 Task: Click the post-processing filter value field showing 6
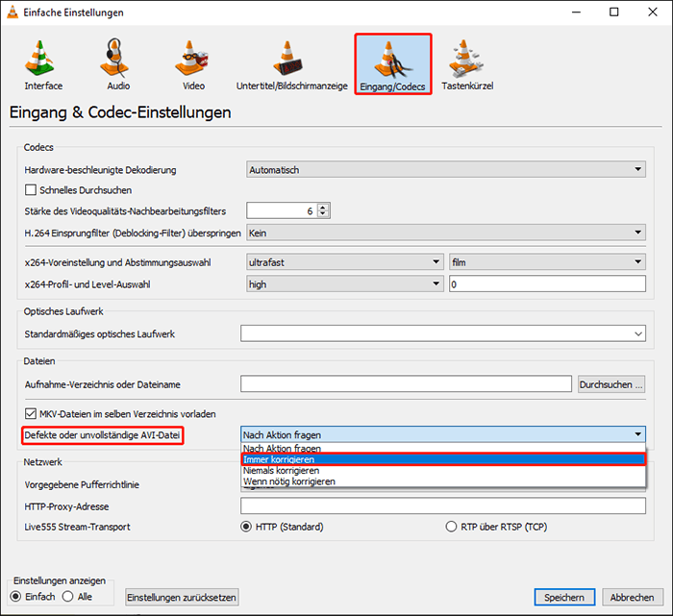tap(282, 210)
